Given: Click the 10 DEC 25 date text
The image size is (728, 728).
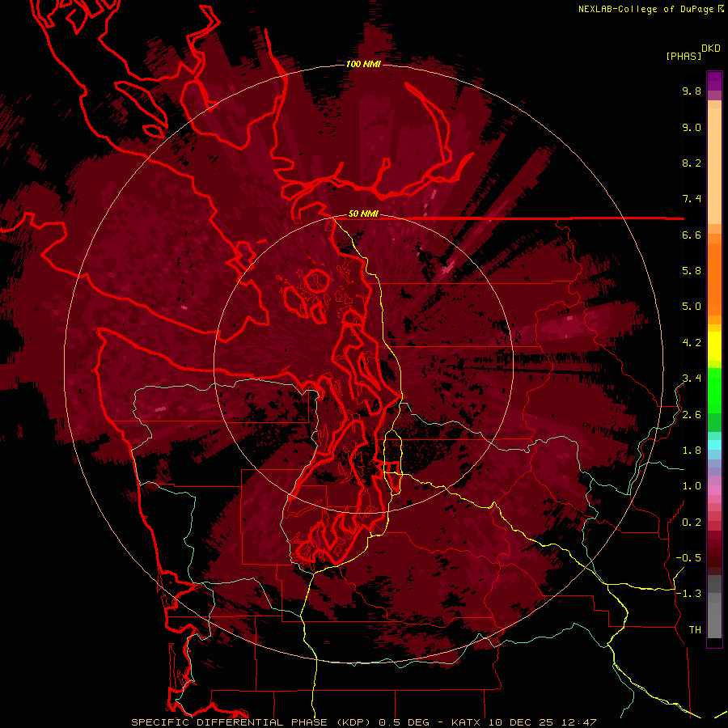Looking at the screenshot, I should (x=522, y=722).
